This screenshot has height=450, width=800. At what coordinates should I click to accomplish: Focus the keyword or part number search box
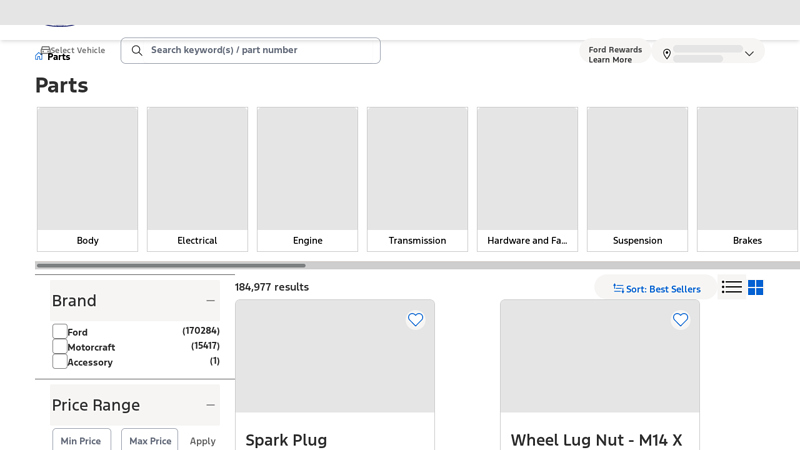click(x=251, y=51)
